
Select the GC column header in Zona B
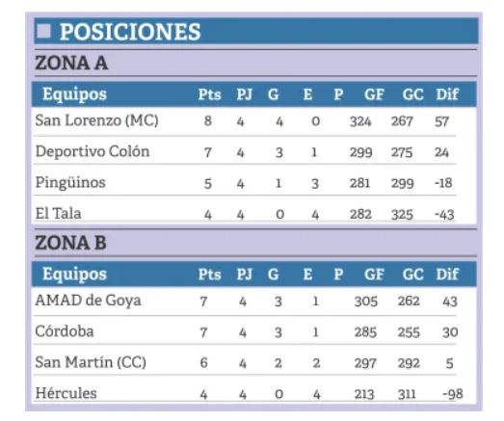pos(412,275)
